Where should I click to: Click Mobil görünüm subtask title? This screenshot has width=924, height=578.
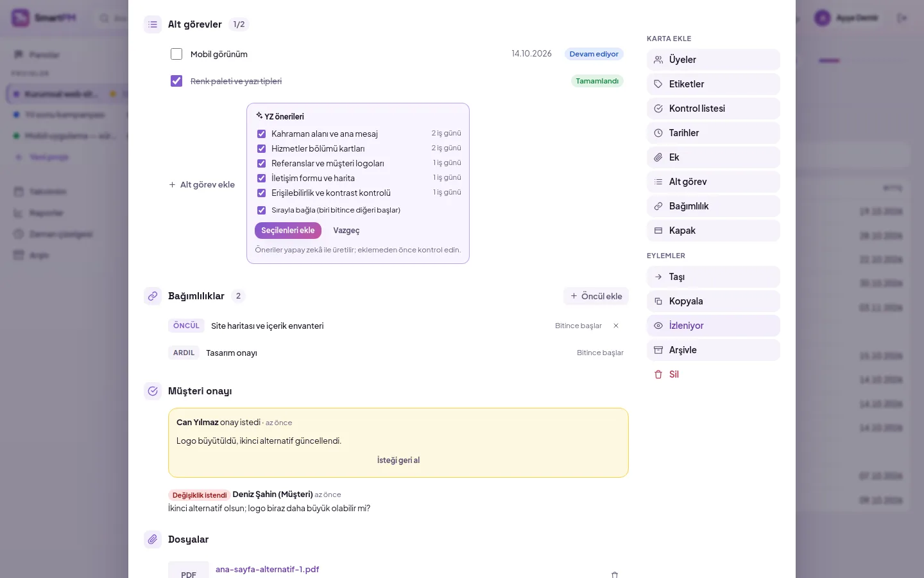click(219, 54)
